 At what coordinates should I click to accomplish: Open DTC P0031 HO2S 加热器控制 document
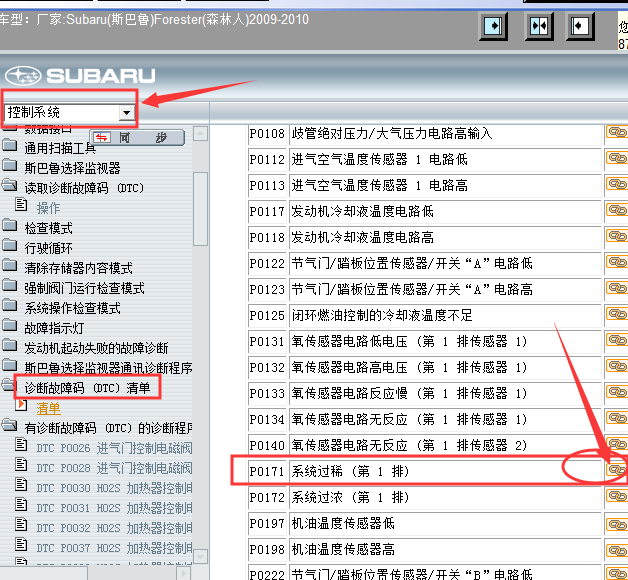(114, 508)
